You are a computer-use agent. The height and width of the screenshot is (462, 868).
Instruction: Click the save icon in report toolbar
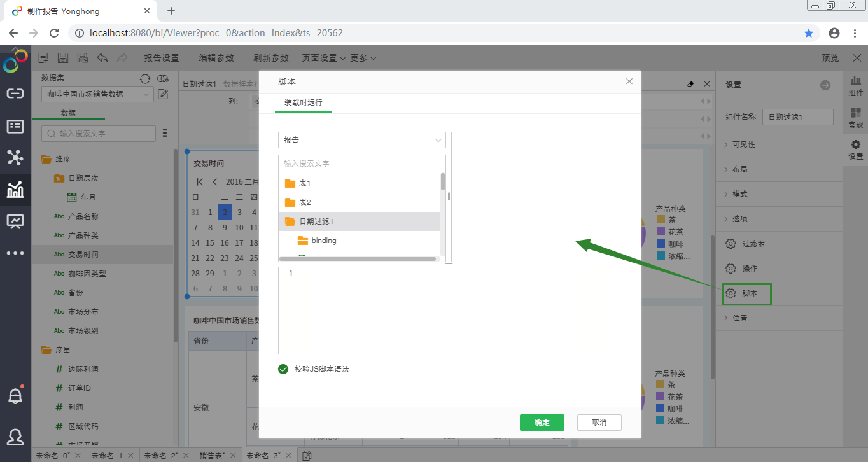point(63,58)
